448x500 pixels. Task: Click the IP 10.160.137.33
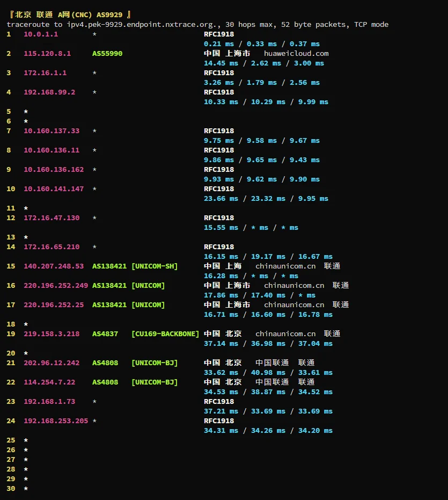[x=52, y=131]
